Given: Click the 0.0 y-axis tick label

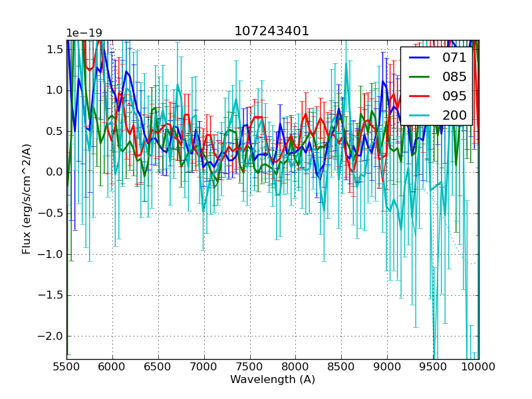Looking at the screenshot, I should [x=55, y=172].
